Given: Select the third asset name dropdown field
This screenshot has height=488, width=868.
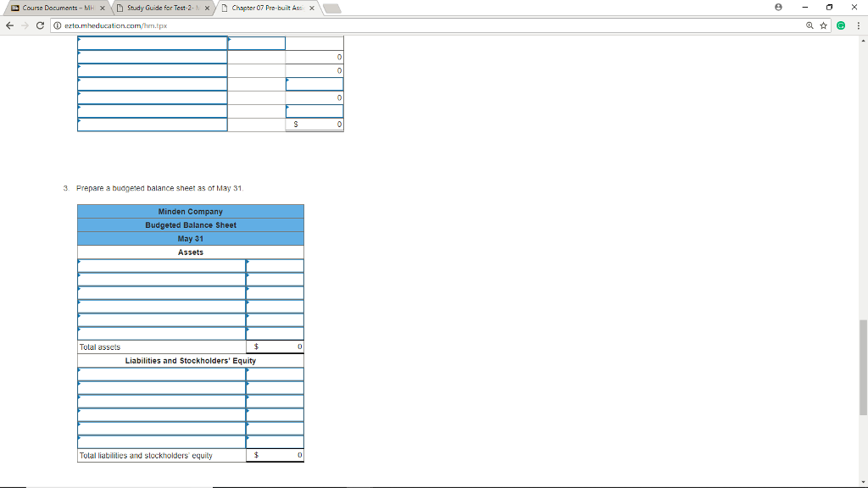Looking at the screenshot, I should (x=162, y=293).
